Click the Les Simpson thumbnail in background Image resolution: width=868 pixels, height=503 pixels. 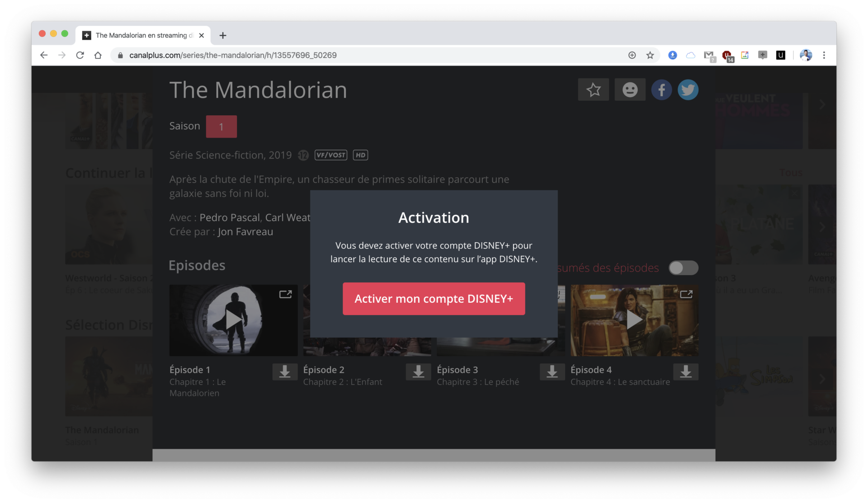(759, 376)
